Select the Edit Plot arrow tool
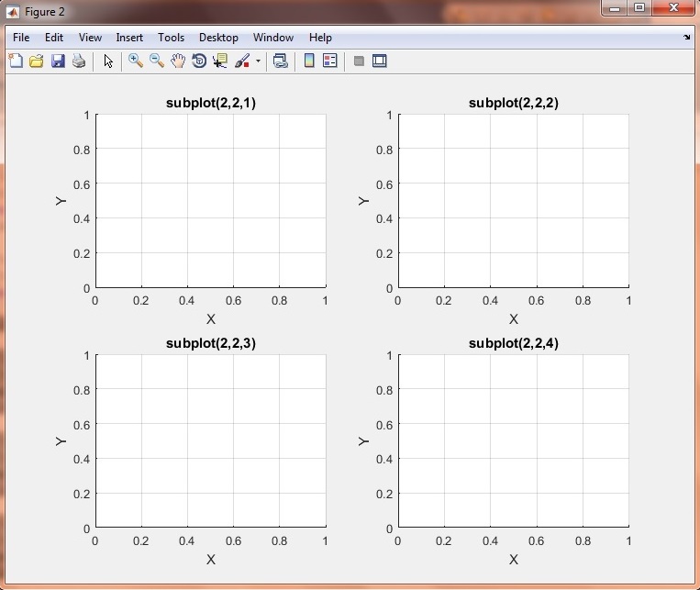The width and height of the screenshot is (700, 590). (x=108, y=61)
